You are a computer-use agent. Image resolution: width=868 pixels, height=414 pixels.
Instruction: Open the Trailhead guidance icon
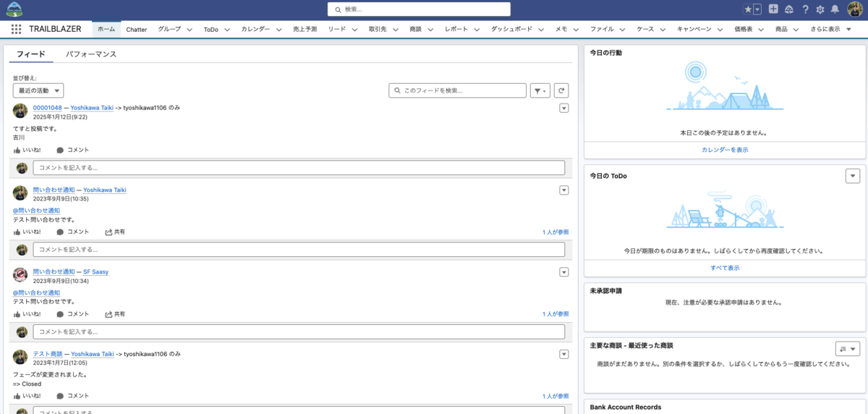click(x=789, y=9)
